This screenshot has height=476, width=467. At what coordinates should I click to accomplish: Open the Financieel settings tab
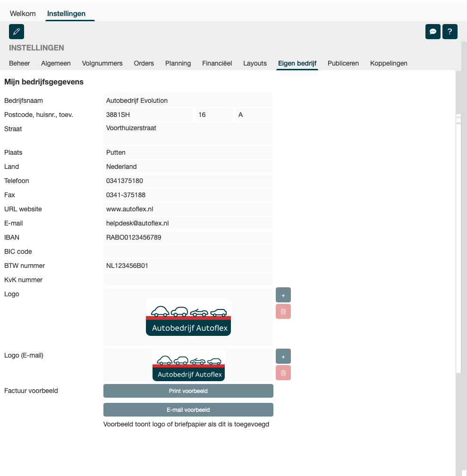coord(217,63)
